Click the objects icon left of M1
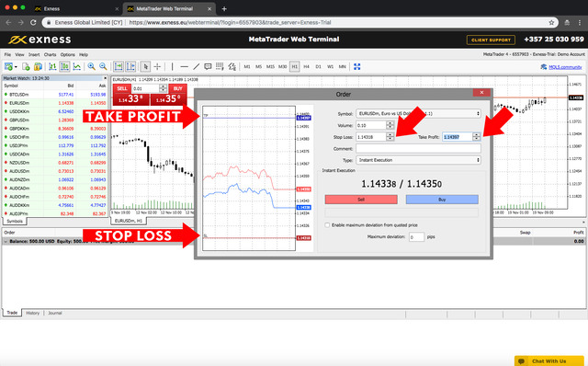The width and height of the screenshot is (588, 366). tap(232, 66)
